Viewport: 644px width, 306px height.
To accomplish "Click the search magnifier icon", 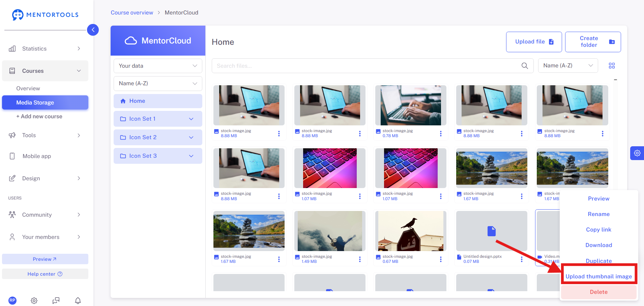I will tap(525, 66).
